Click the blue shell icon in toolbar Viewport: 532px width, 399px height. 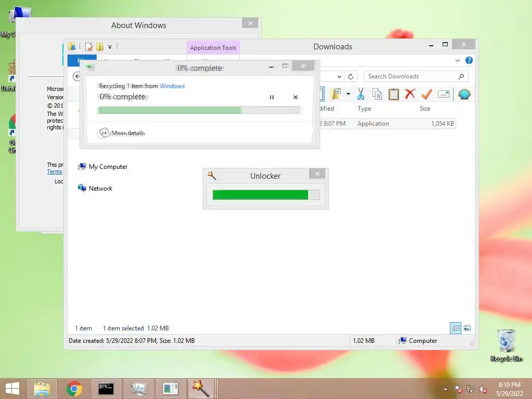[464, 94]
